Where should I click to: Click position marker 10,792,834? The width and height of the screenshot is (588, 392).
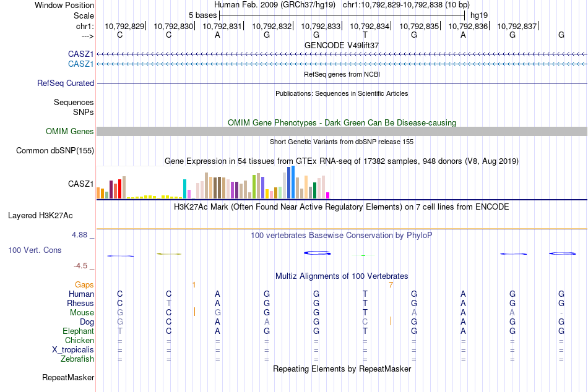[x=370, y=26]
